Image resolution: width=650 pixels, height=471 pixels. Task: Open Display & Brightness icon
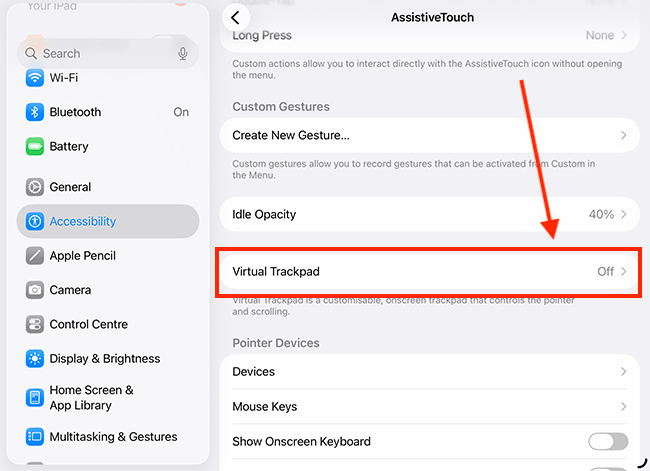(35, 359)
